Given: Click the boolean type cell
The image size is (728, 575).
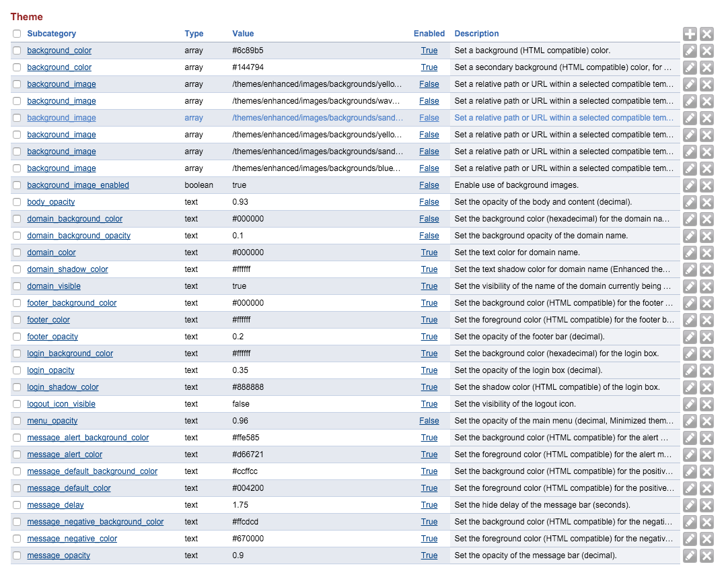Looking at the screenshot, I should pos(198,185).
